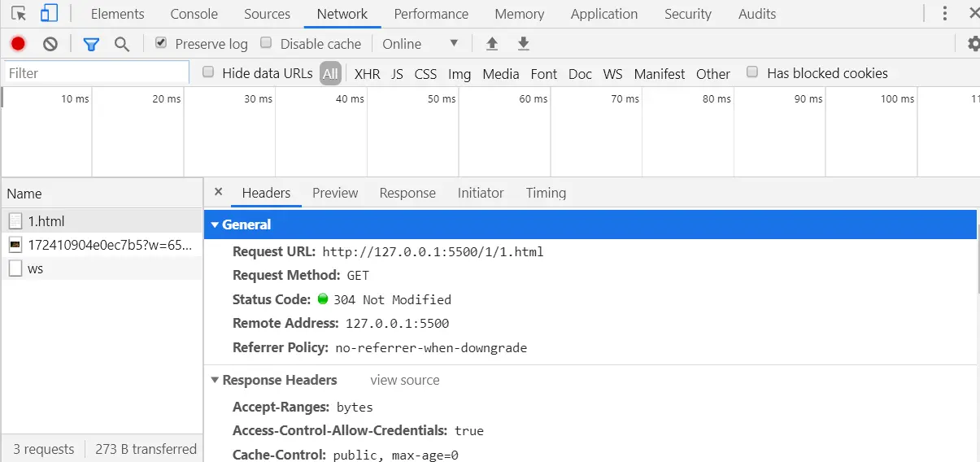The width and height of the screenshot is (980, 462).
Task: Click the export HAR download arrow
Action: tap(524, 44)
